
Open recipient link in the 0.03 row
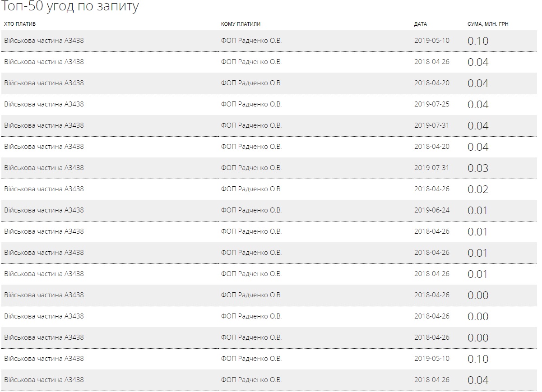point(251,168)
